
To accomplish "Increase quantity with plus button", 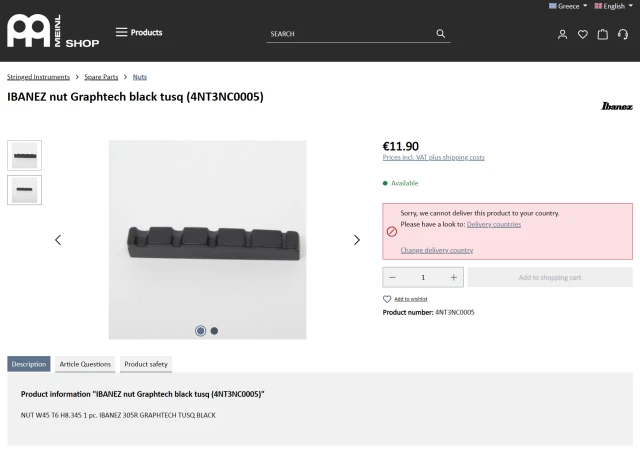I will [453, 278].
